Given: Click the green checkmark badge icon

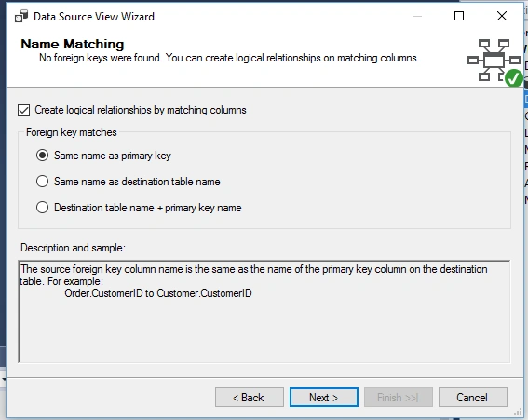Looking at the screenshot, I should point(513,78).
